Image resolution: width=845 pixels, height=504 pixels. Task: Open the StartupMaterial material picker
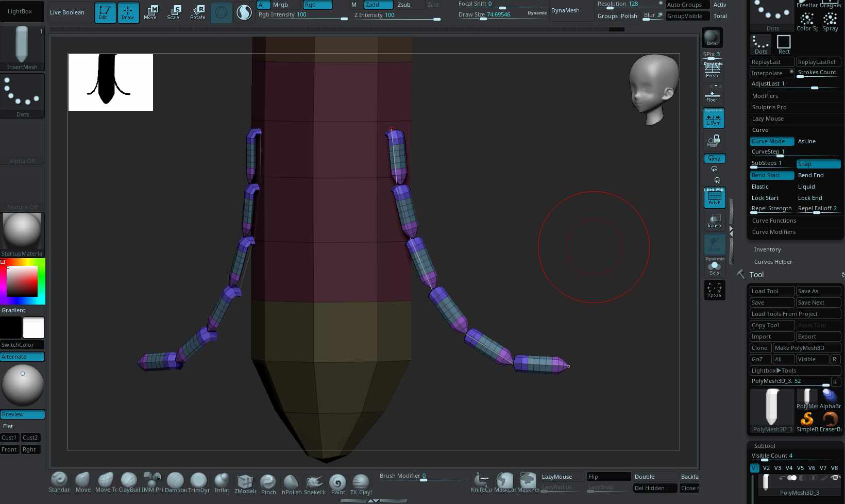(x=23, y=234)
